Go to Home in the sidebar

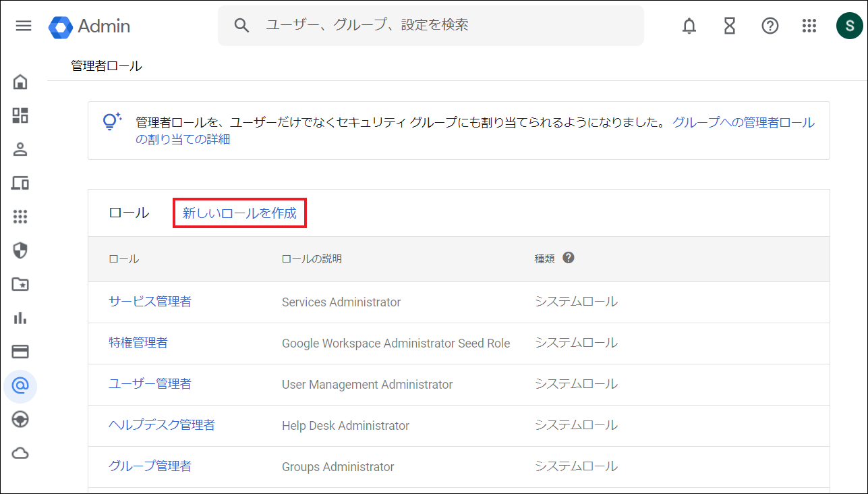click(x=20, y=82)
